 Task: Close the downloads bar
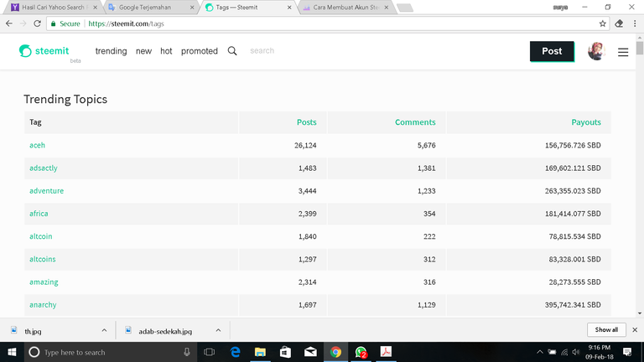tap(635, 329)
